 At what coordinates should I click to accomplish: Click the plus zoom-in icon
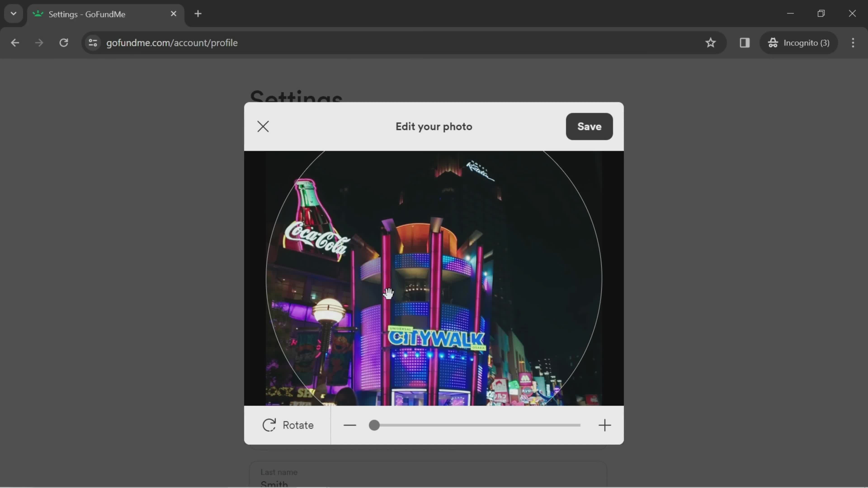[604, 425]
